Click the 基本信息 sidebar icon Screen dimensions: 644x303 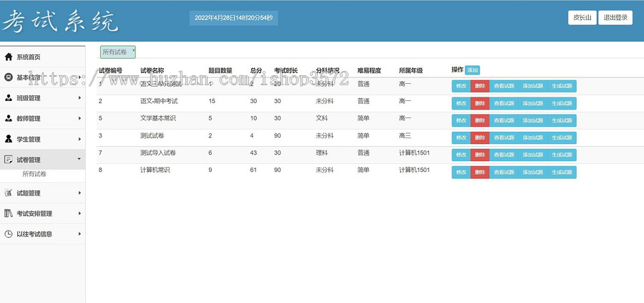(8, 77)
